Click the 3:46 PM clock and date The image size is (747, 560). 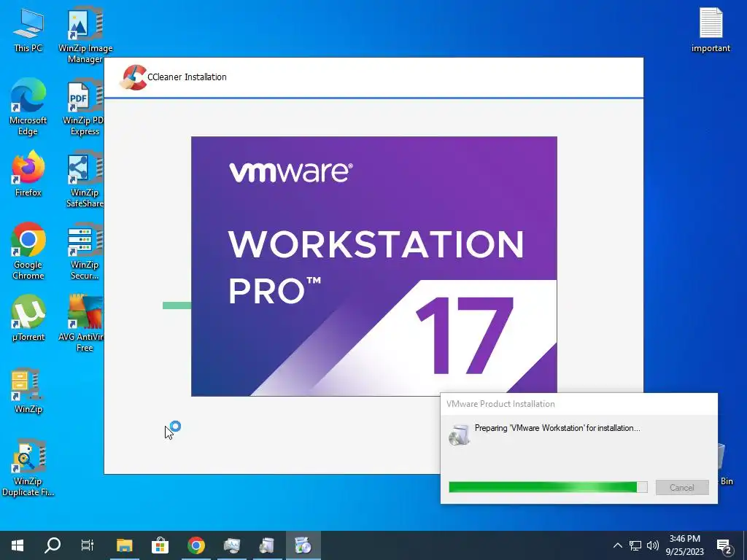684,545
